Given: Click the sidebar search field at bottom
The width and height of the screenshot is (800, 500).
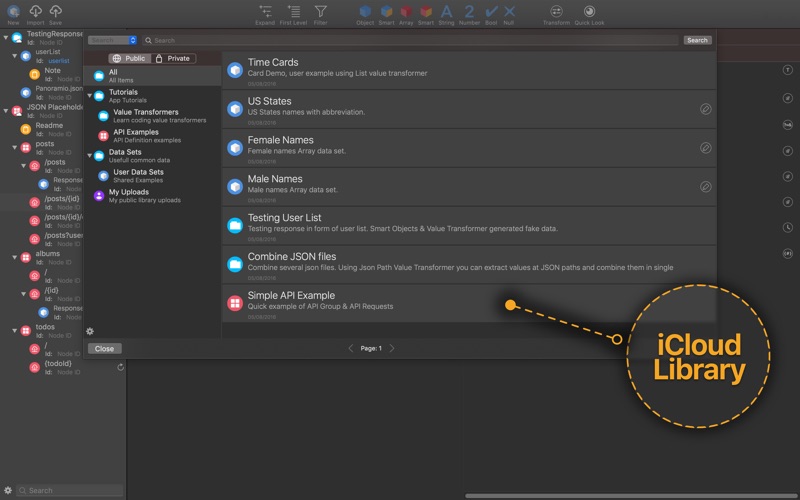Looking at the screenshot, I should (69, 490).
